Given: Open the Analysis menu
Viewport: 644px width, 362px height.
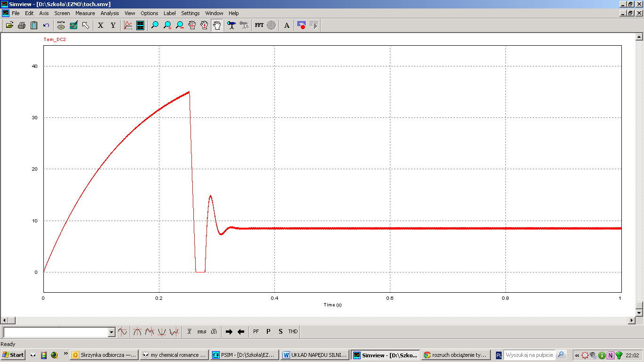Looking at the screenshot, I should tap(110, 13).
